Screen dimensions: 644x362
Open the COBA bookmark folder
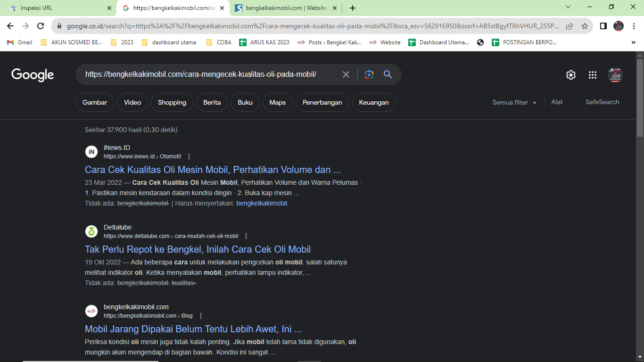218,42
